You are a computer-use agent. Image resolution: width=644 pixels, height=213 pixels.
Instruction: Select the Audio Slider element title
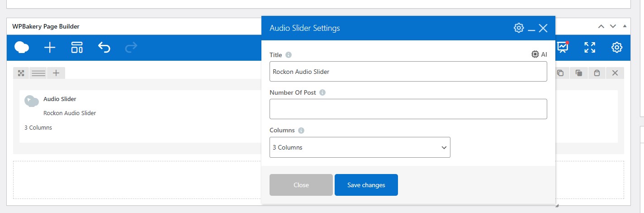[60, 99]
